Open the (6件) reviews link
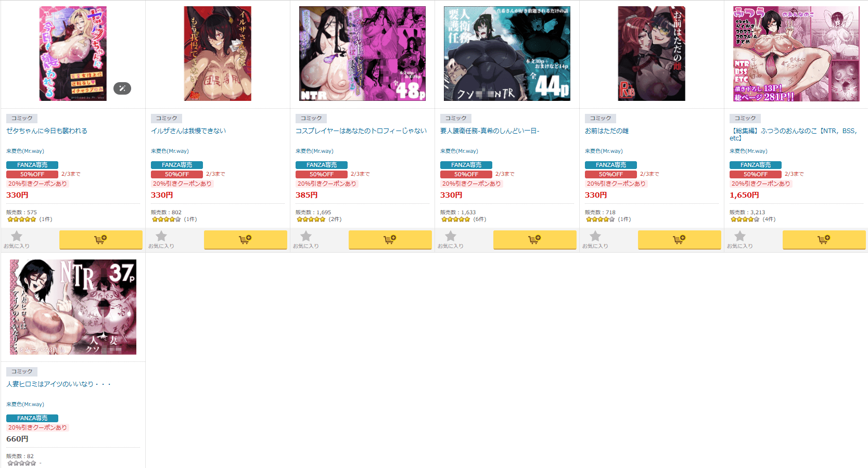868x468 pixels. click(480, 219)
